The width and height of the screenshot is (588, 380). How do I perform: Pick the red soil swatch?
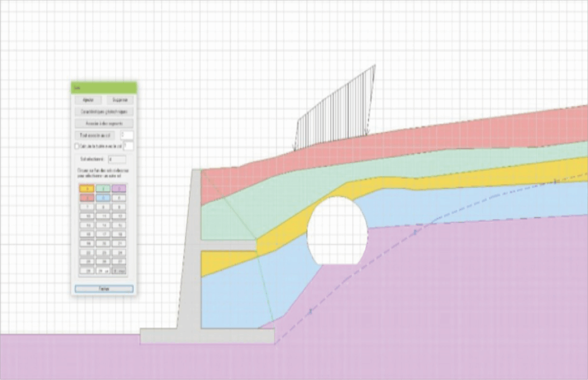coord(87,198)
